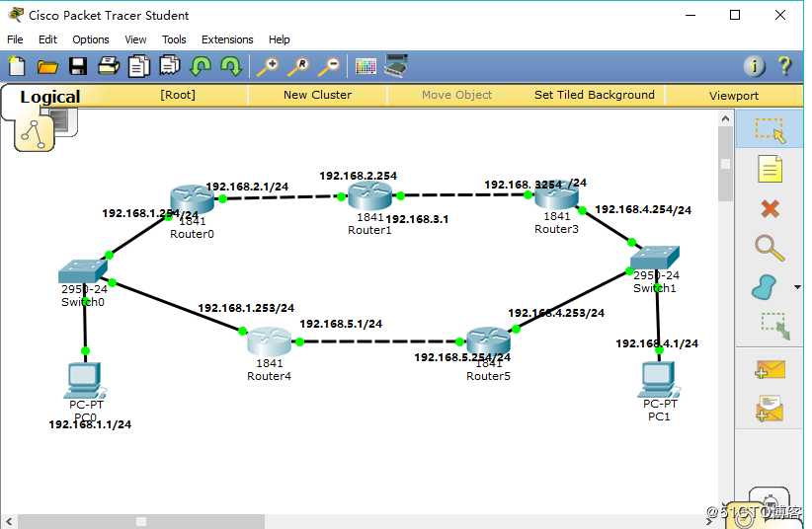Viewport: 812px width, 529px height.
Task: Save the project with the floppy disk icon
Action: tap(78, 66)
